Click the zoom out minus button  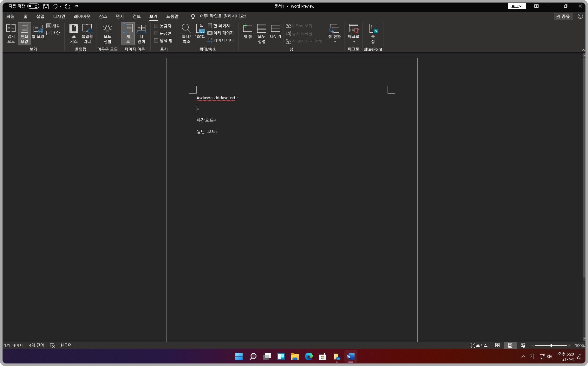[x=532, y=345]
